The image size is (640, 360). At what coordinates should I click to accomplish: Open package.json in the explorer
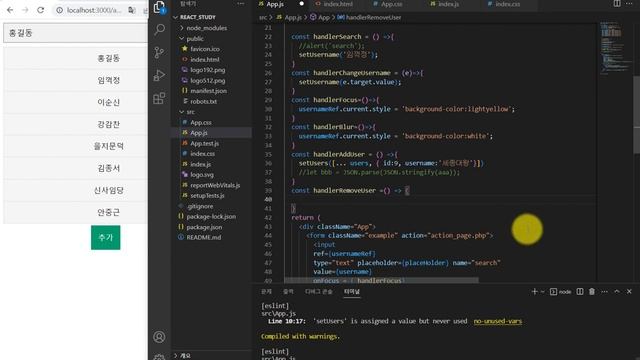[204, 227]
